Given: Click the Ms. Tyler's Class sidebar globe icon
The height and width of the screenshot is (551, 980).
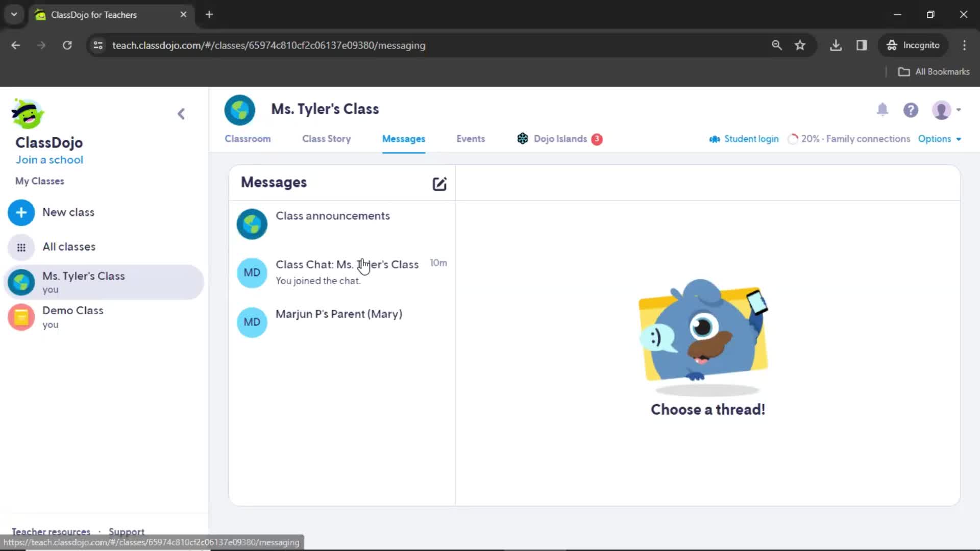Looking at the screenshot, I should (x=21, y=282).
